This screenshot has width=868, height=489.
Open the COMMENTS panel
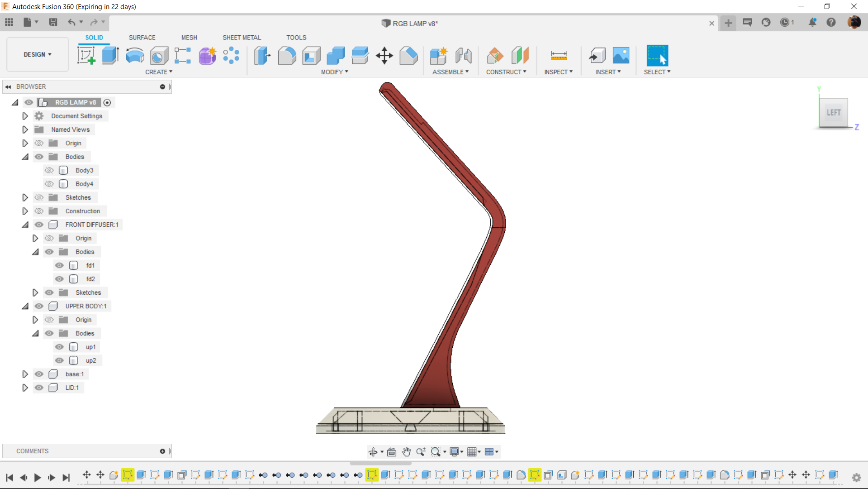pos(32,451)
